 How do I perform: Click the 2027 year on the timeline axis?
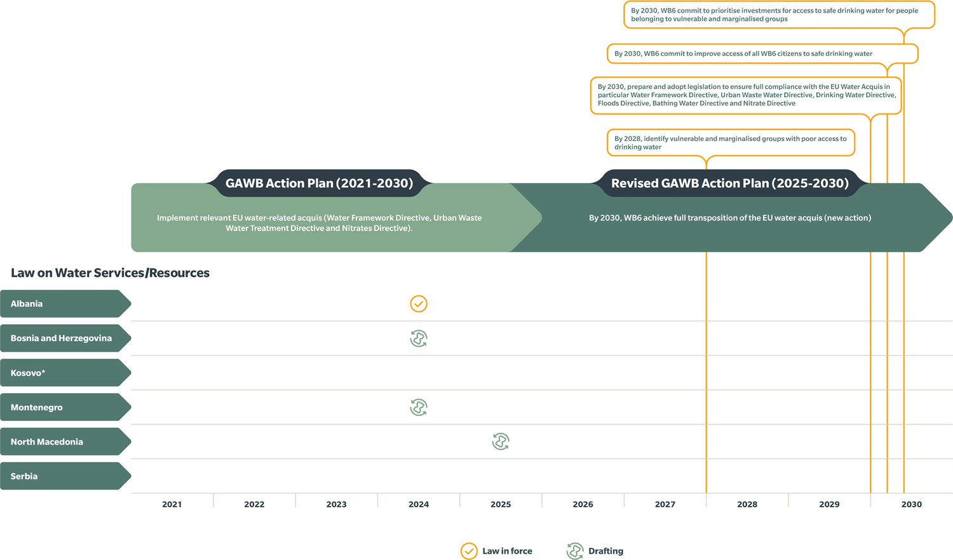click(665, 504)
